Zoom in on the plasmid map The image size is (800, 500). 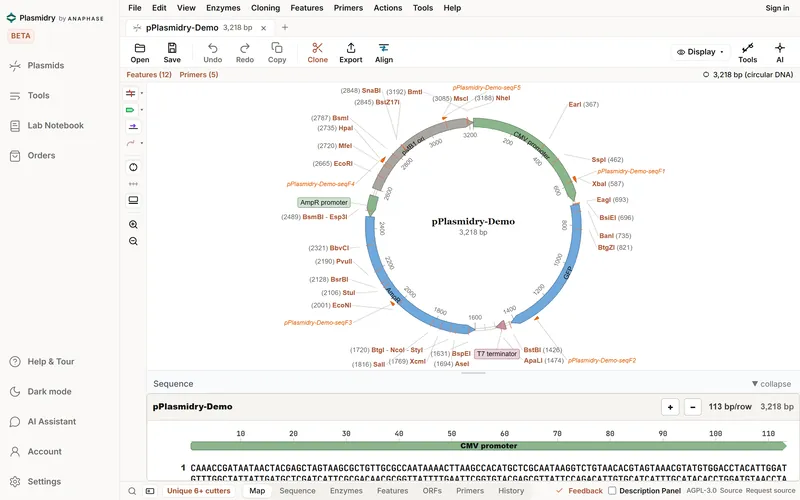(x=133, y=224)
